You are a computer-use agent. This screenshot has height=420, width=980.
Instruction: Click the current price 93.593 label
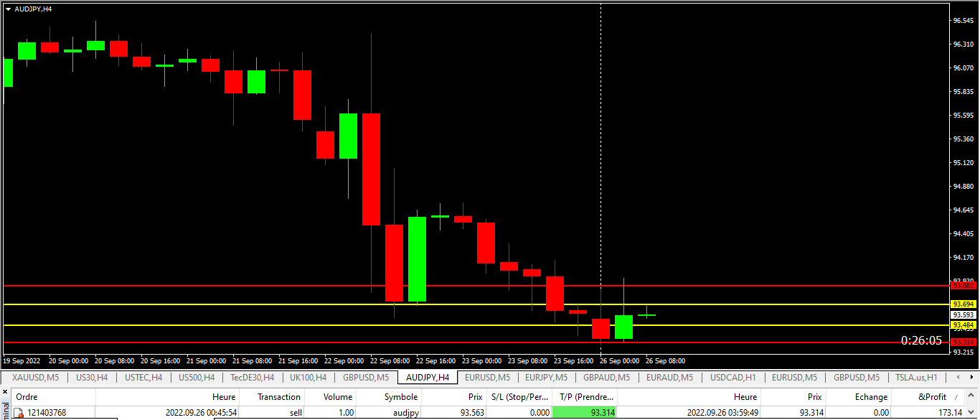click(963, 314)
